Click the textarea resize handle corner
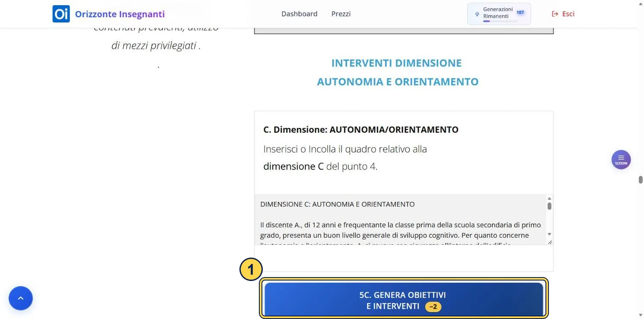Viewport: 644px width, 319px height. [x=549, y=242]
